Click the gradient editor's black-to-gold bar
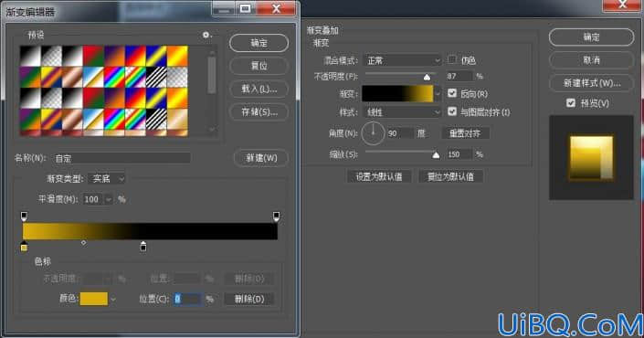The width and height of the screenshot is (644, 338). click(151, 231)
